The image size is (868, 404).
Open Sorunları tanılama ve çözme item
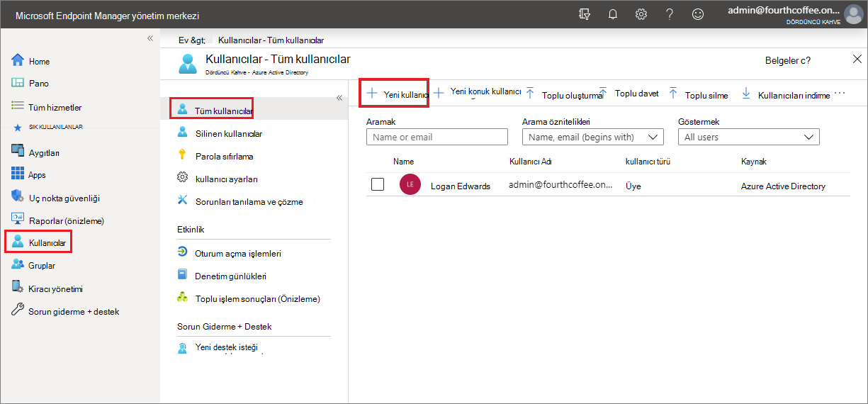249,202
